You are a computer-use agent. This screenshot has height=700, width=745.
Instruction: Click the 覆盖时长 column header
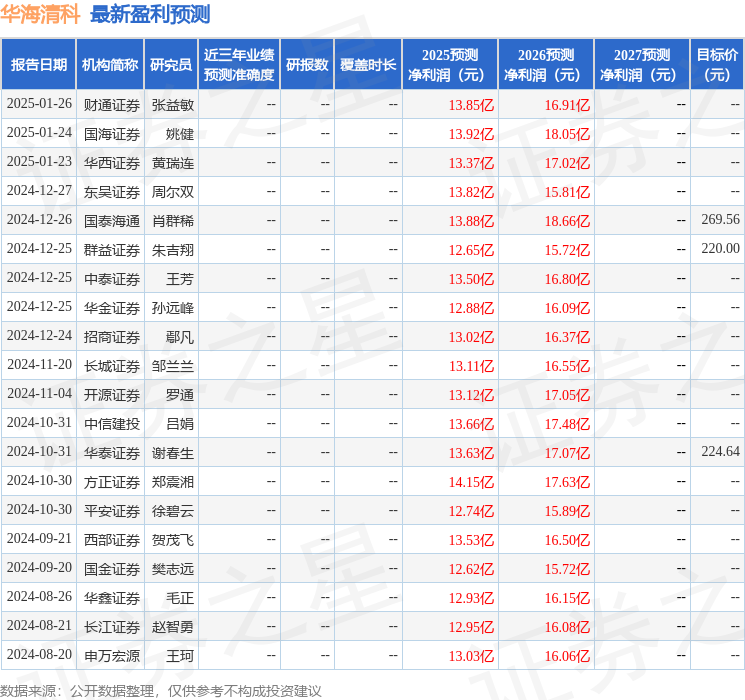(x=368, y=64)
